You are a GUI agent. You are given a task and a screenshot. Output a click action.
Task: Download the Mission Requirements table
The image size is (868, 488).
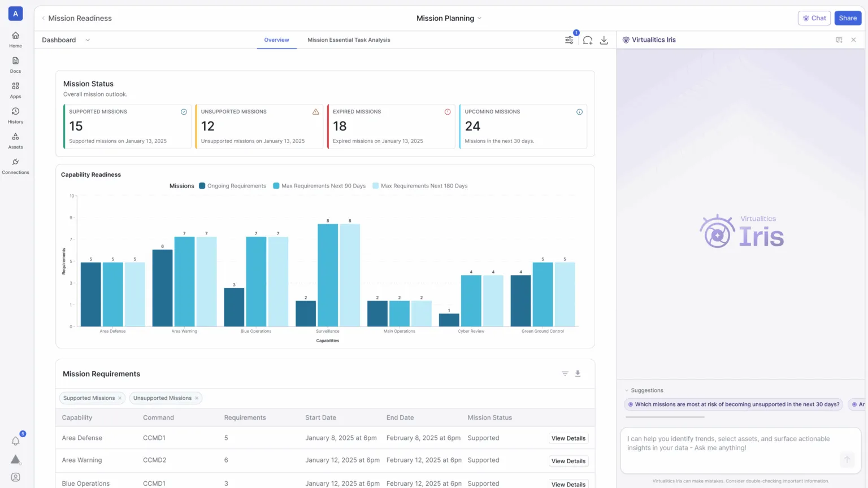[578, 373]
